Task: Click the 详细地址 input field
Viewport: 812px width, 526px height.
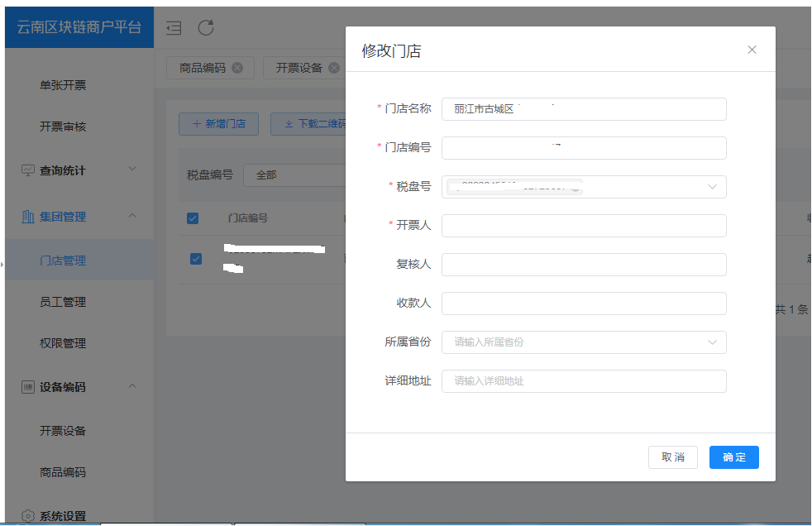Action: (x=584, y=381)
